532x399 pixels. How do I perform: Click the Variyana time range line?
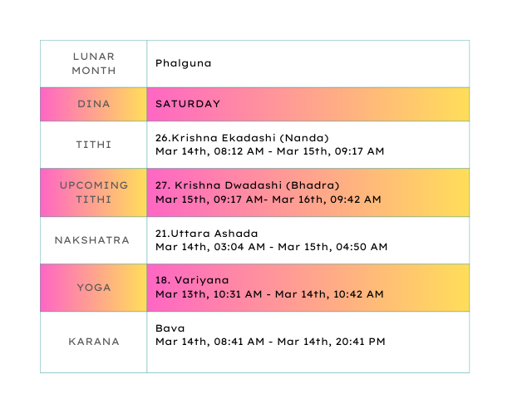(x=269, y=294)
